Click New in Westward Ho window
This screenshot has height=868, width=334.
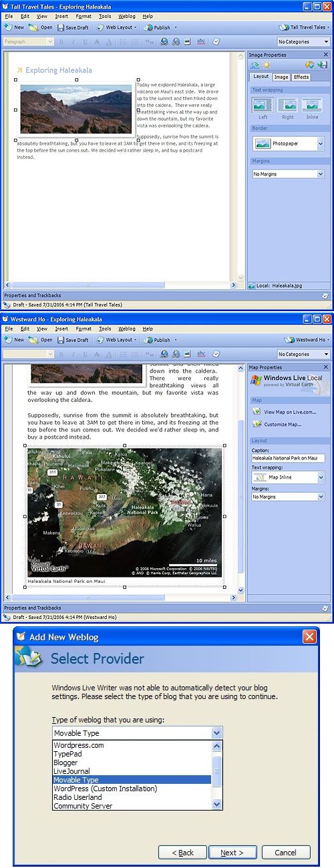click(x=14, y=340)
